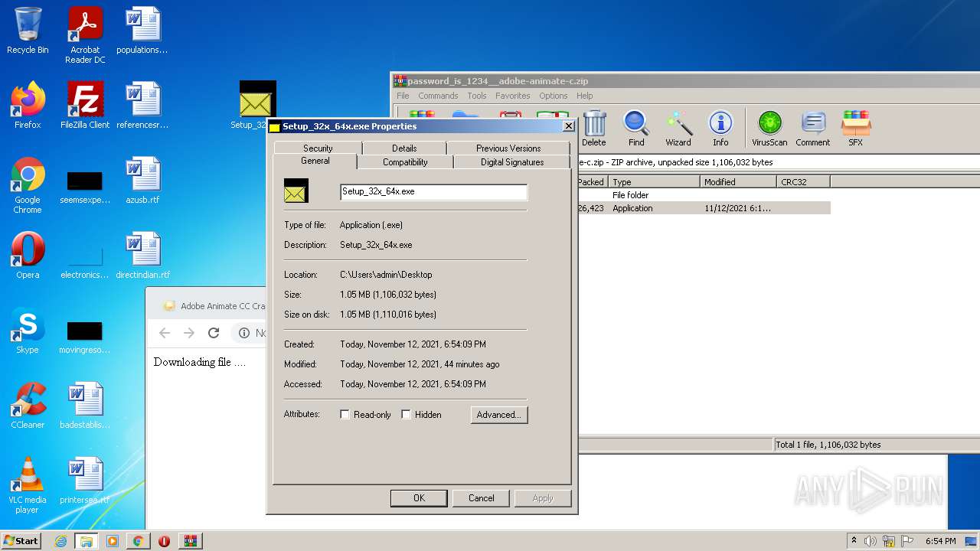Select printersea.rtf document icon

[x=85, y=481]
